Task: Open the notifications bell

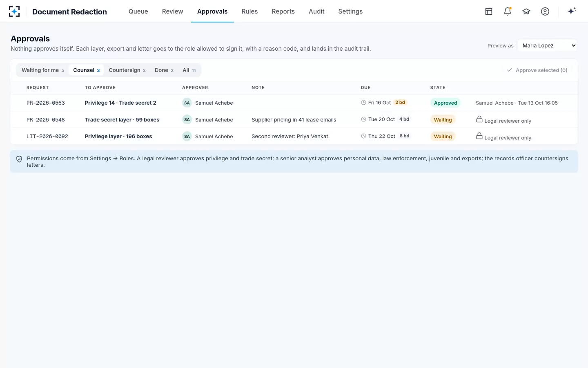Action: pos(508,11)
